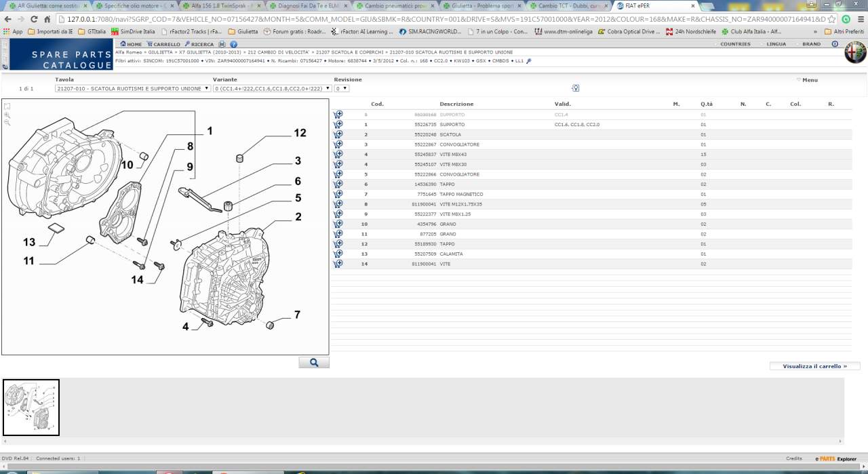Add SCATOLA 55220248 to cart
868x474 pixels.
[338, 134]
